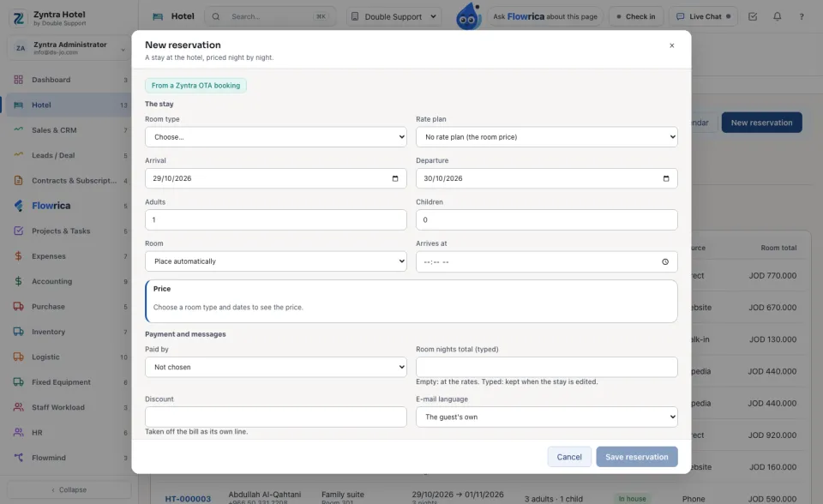Viewport: 823px width, 504px height.
Task: Click the Cancel button
Action: (569, 457)
